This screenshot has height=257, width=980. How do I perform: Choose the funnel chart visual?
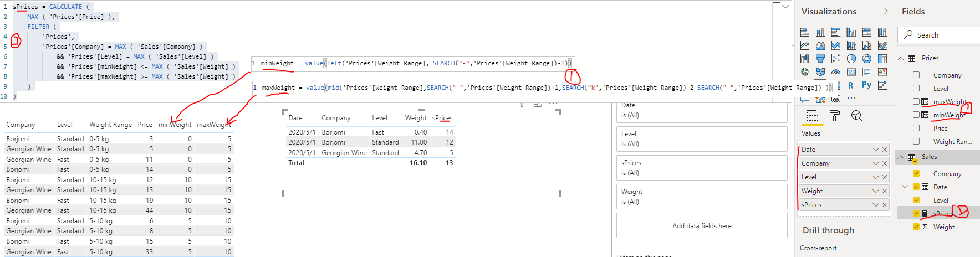pos(820,59)
